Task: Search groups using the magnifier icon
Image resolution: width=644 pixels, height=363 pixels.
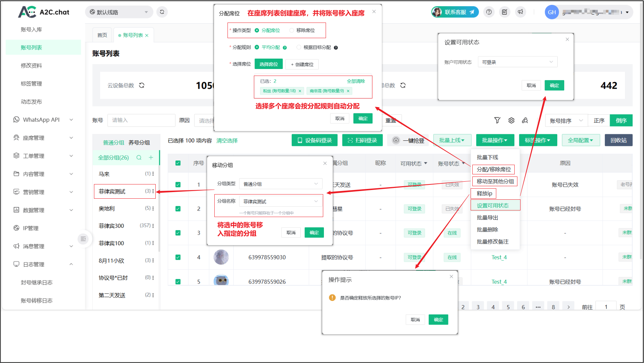Action: [x=139, y=157]
